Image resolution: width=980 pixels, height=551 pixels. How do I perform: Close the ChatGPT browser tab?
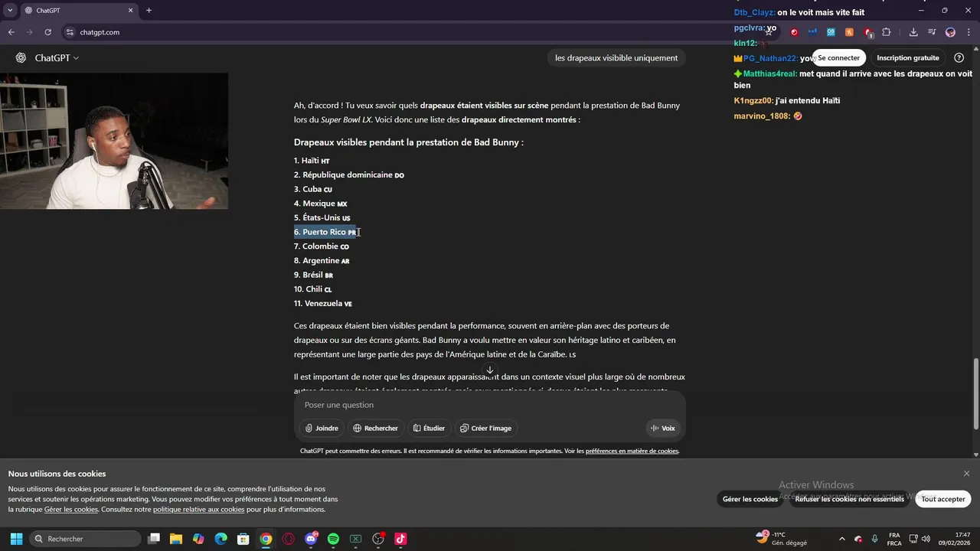(x=130, y=11)
